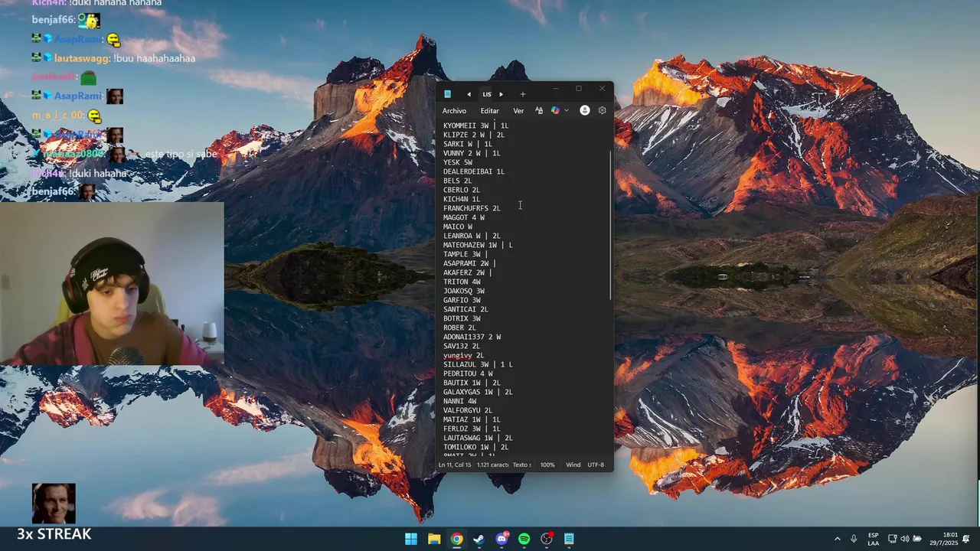Click the line 'KLIPZE 2 W | 2L'

click(474, 135)
